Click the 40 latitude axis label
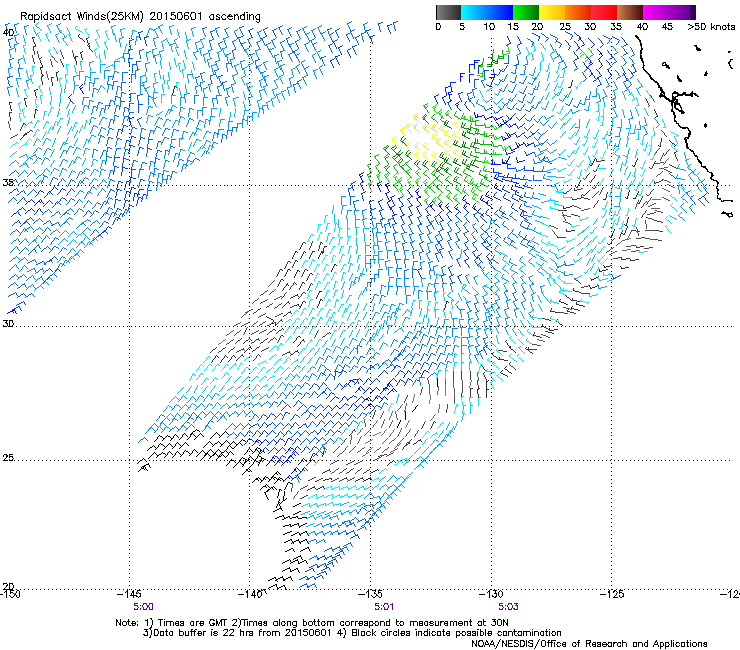This screenshot has height=650, width=740. point(8,32)
